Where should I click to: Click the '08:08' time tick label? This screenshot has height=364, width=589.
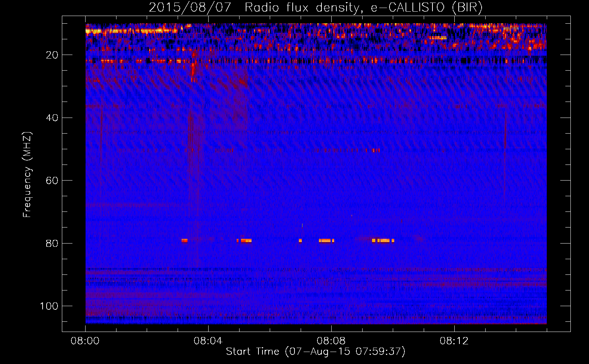coord(331,341)
